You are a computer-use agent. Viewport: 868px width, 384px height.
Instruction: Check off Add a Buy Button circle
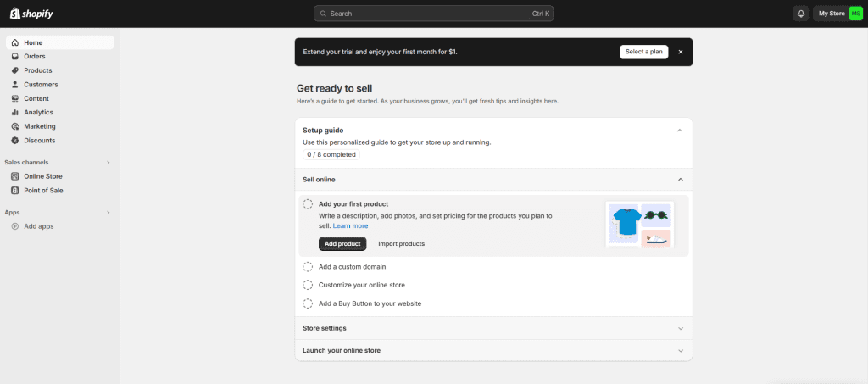308,303
